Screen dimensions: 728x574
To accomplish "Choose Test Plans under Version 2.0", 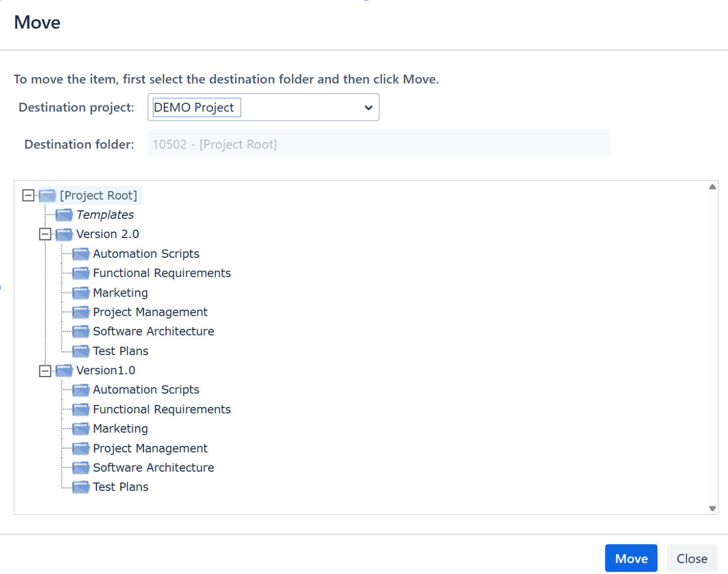I will click(121, 351).
